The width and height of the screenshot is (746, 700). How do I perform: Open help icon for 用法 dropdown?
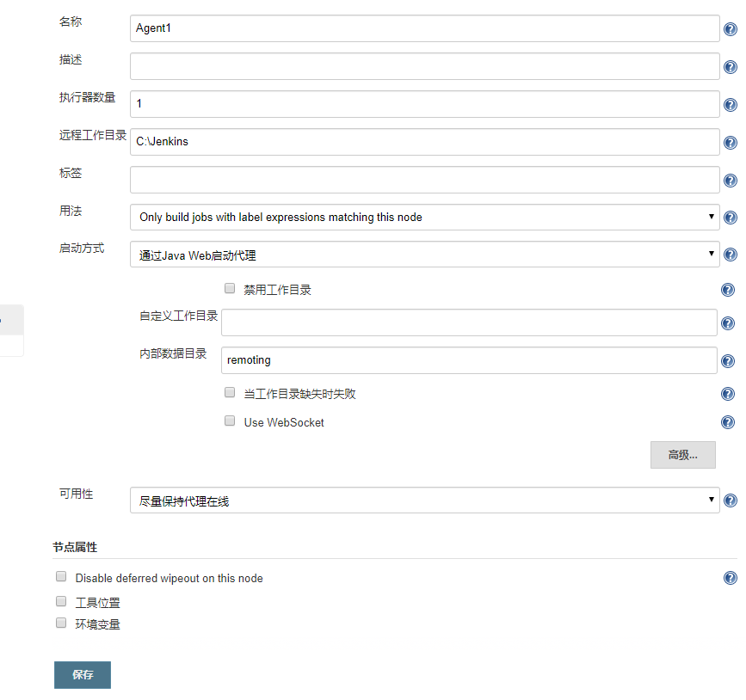tap(730, 218)
